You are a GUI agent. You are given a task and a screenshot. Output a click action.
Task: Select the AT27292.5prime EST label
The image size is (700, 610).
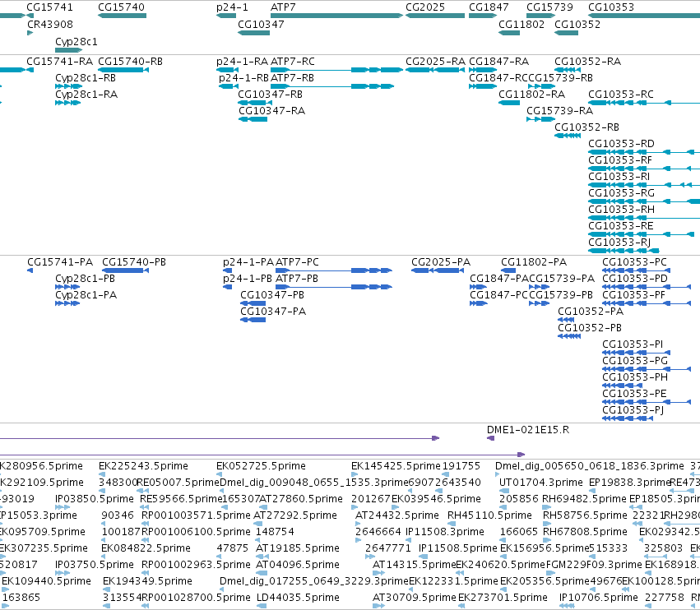coord(295,515)
